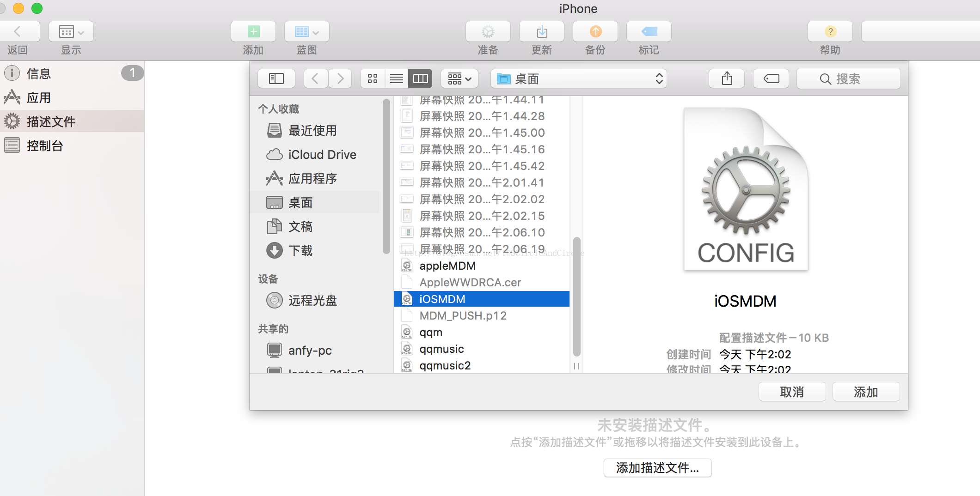The height and width of the screenshot is (496, 980).
Task: Click the 准备 gear icon
Action: pos(488,32)
